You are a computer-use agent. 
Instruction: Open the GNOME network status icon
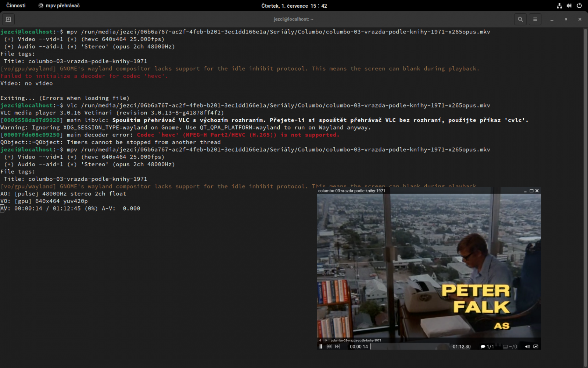(x=559, y=5)
